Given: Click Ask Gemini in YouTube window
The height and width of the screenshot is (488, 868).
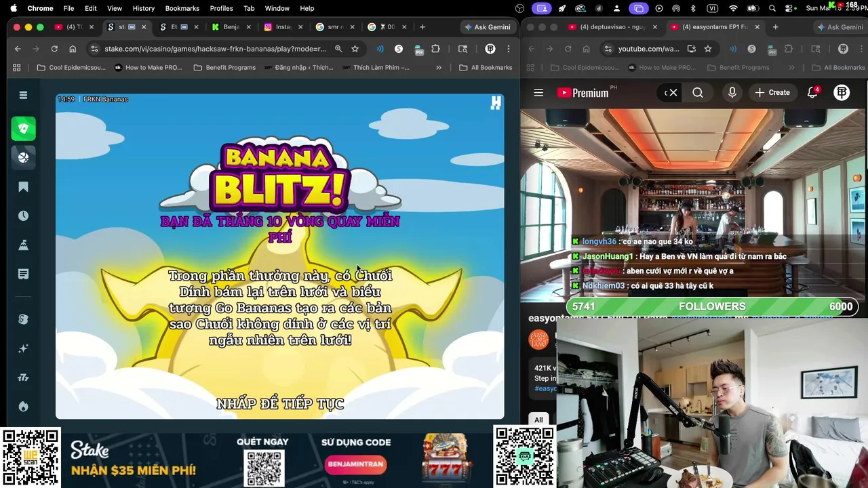Looking at the screenshot, I should click(840, 27).
